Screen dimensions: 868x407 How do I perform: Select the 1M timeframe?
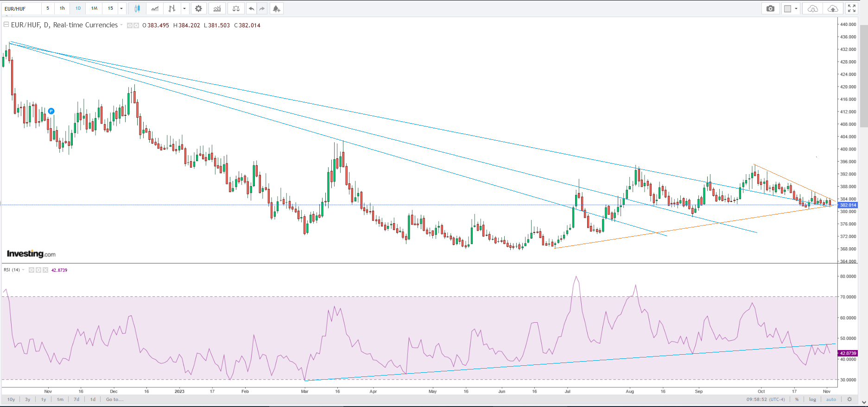pos(94,8)
